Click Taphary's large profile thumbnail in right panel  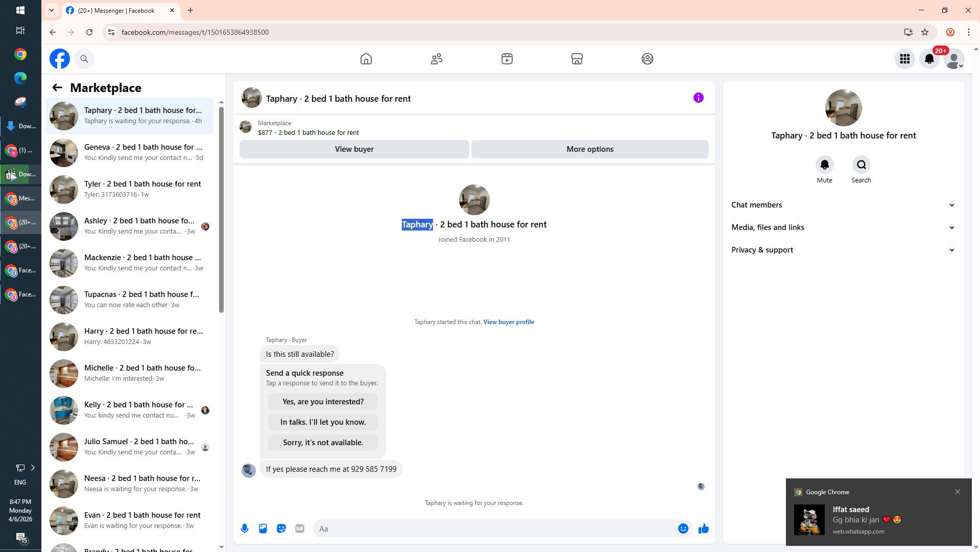(x=843, y=108)
